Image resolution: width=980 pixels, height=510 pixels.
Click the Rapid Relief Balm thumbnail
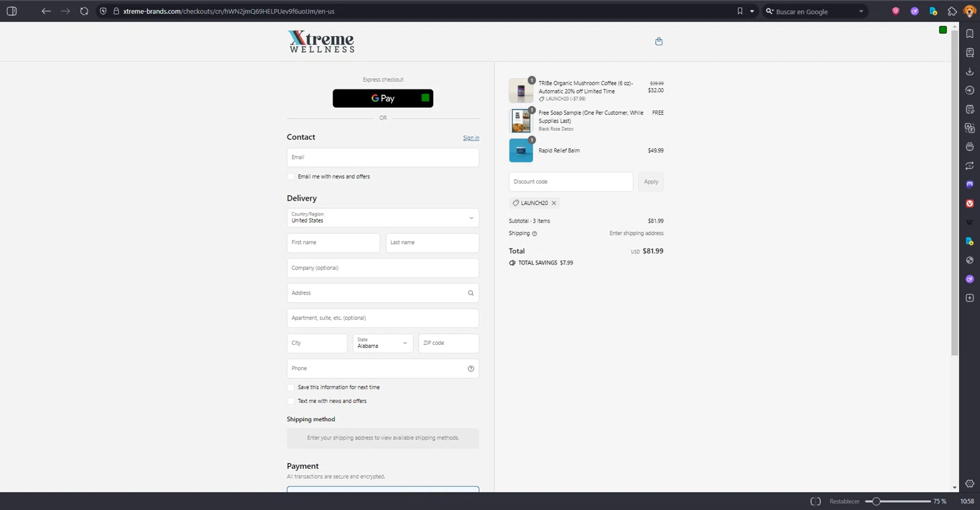[521, 150]
